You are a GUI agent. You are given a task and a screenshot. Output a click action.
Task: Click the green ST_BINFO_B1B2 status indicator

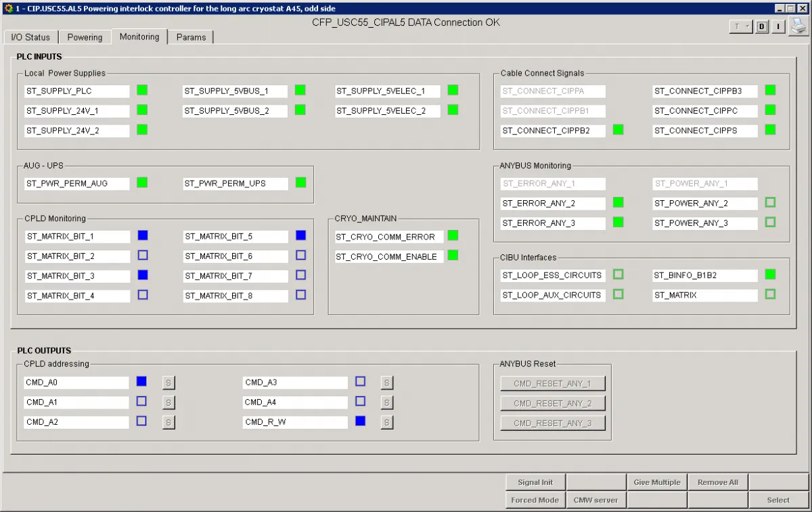tap(770, 275)
